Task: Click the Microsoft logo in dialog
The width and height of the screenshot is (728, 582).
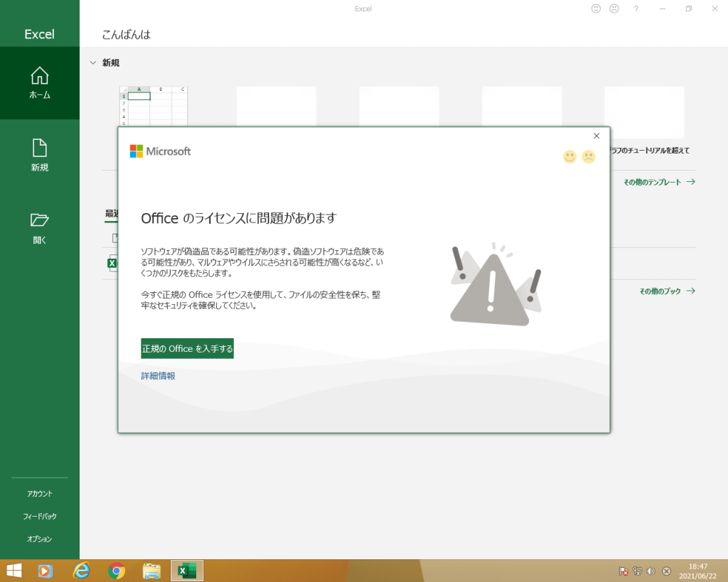Action: (160, 151)
